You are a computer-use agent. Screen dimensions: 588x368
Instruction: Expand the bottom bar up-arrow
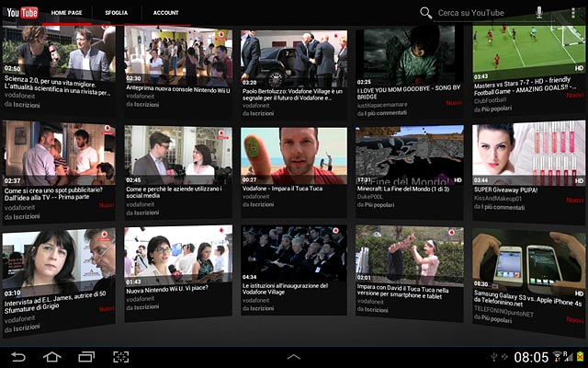coord(294,357)
